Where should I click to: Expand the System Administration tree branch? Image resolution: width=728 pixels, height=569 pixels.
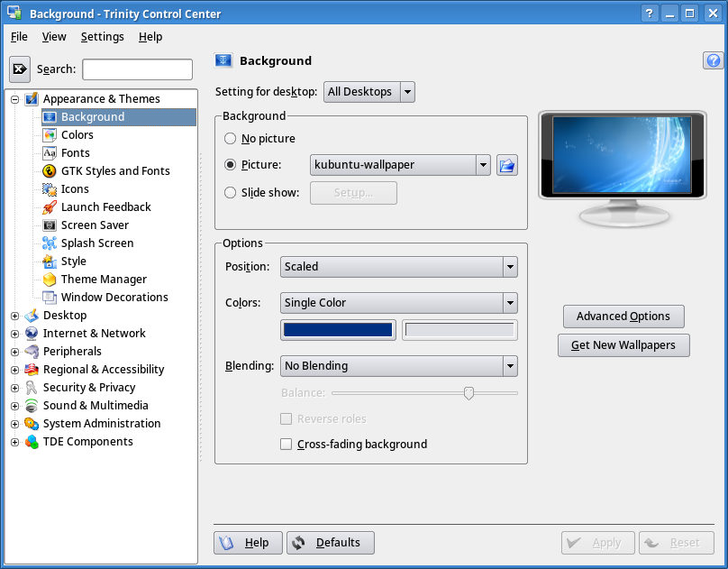14,423
